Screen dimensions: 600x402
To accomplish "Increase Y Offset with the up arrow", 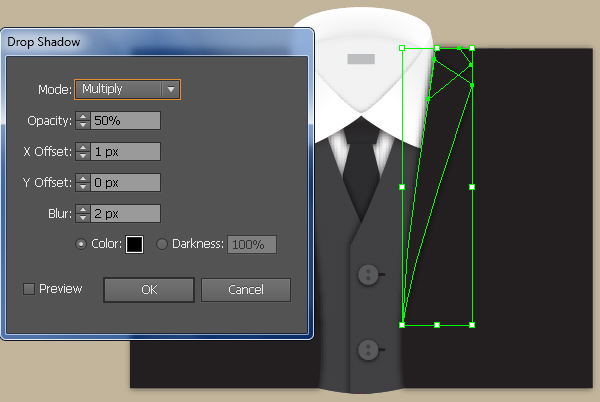I will (x=83, y=178).
